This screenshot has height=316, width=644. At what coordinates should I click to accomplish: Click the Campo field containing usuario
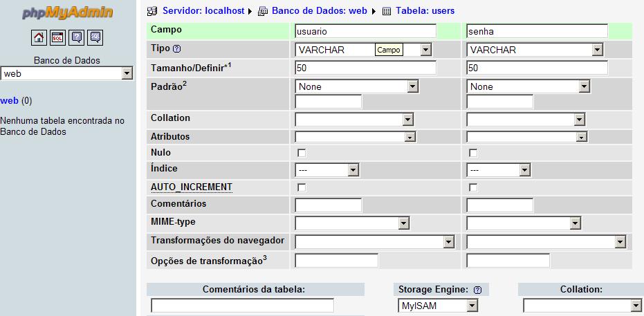pyautogui.click(x=365, y=31)
